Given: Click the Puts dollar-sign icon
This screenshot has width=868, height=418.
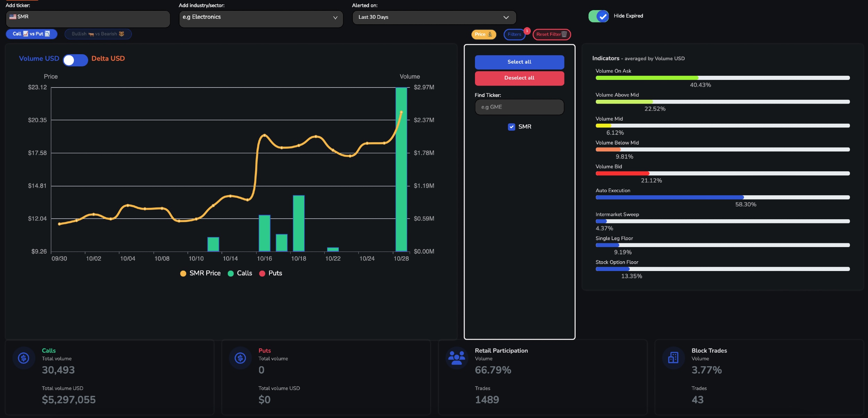Looking at the screenshot, I should [x=240, y=358].
